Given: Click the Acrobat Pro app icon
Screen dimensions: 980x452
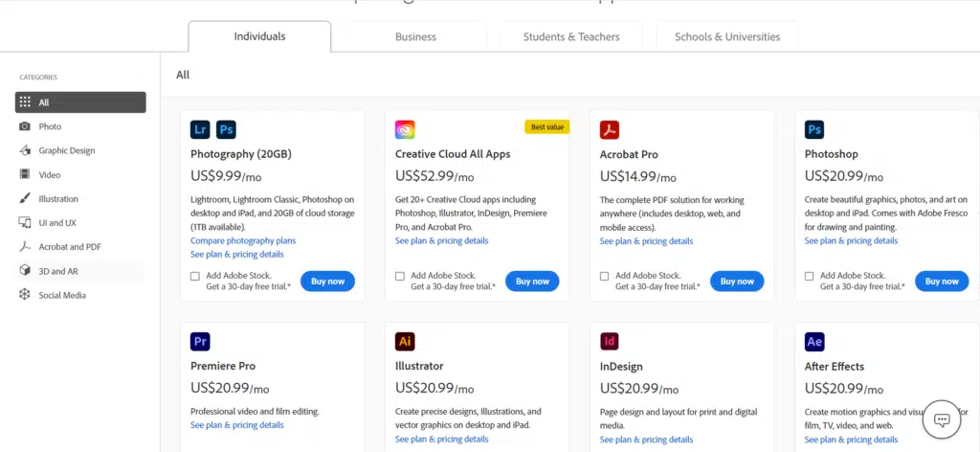Looking at the screenshot, I should [x=610, y=129].
